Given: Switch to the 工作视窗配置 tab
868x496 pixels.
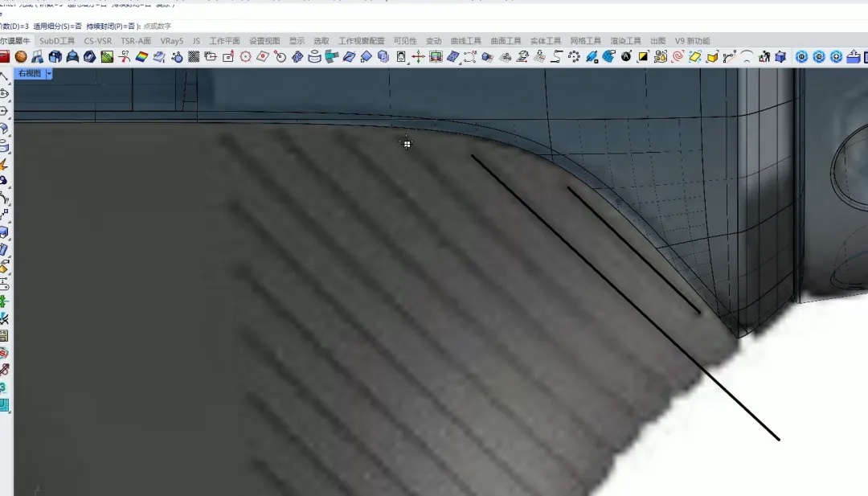Looking at the screenshot, I should coord(362,41).
